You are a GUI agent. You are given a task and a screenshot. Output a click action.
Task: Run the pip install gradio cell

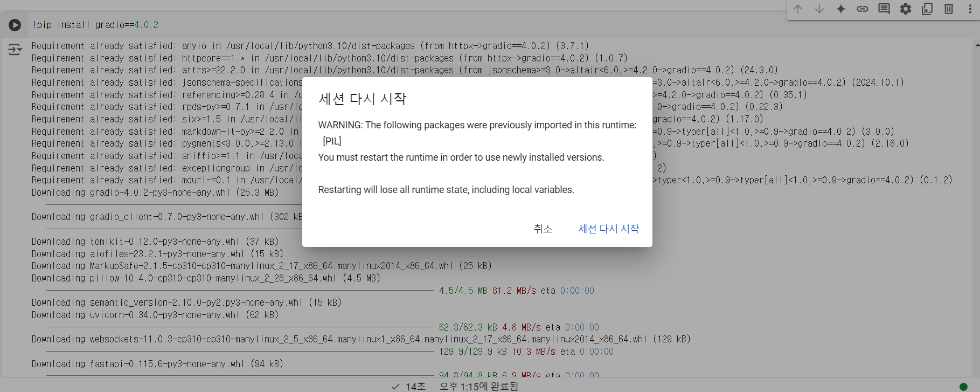point(15,25)
